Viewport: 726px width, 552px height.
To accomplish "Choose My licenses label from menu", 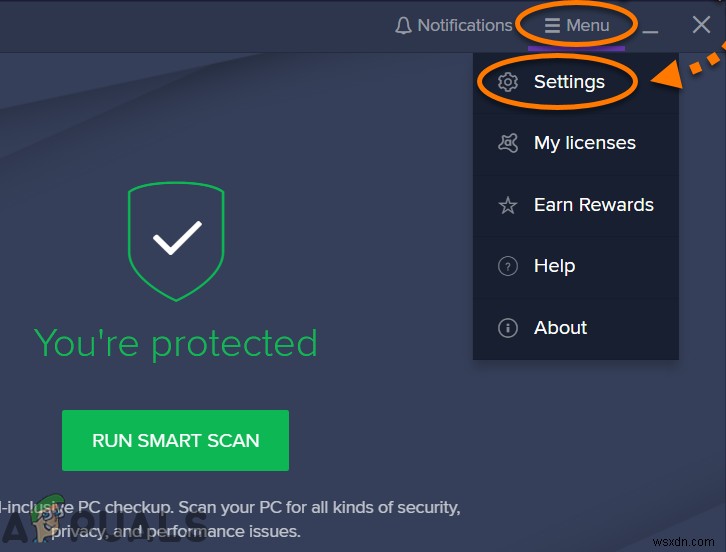I will (585, 143).
